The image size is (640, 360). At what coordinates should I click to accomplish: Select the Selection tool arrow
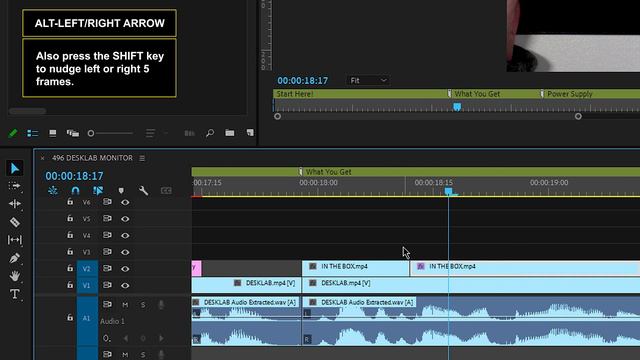click(x=15, y=168)
